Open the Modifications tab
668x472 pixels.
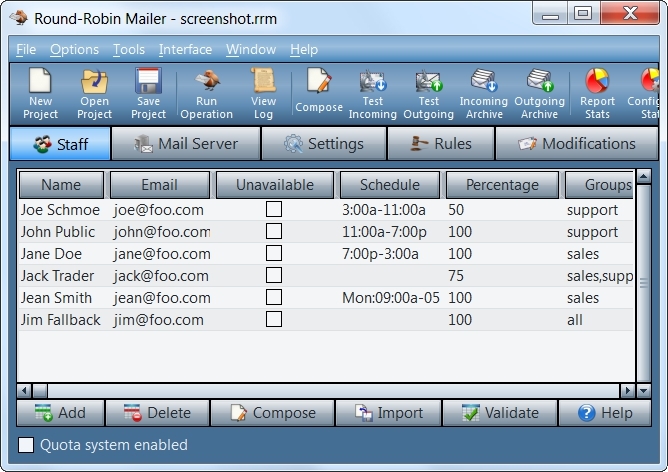577,144
